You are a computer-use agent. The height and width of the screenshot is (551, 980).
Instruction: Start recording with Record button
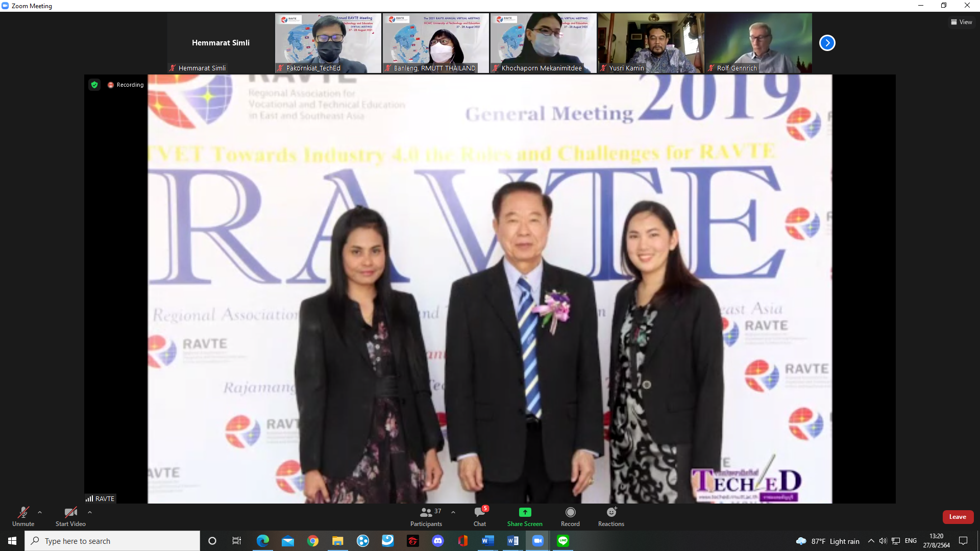570,516
